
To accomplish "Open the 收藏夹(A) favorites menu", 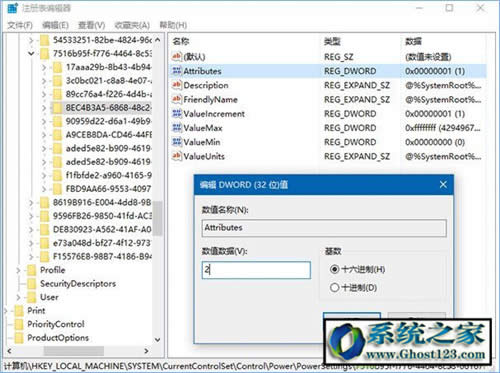I will pyautogui.click(x=132, y=25).
